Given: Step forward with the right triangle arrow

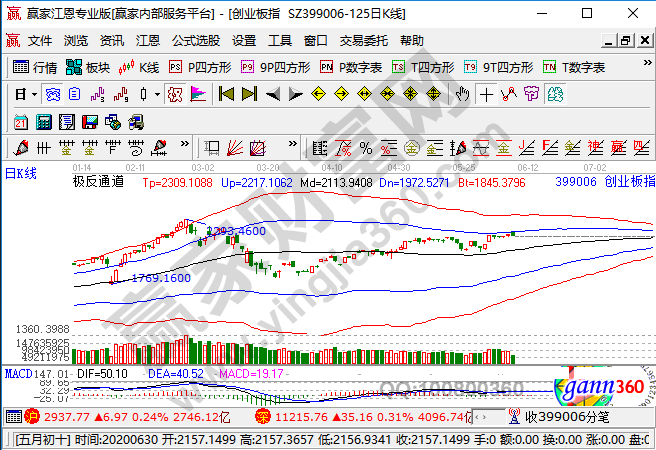Looking at the screenshot, I should click(295, 95).
